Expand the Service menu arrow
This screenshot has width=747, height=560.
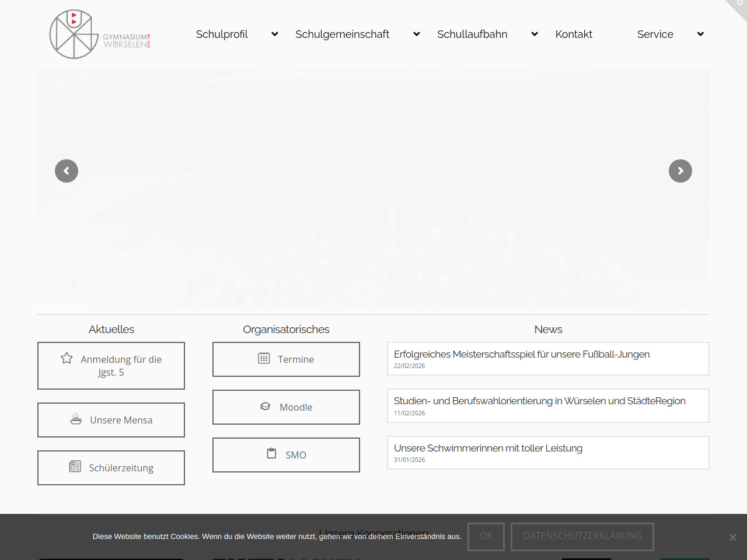coord(700,34)
